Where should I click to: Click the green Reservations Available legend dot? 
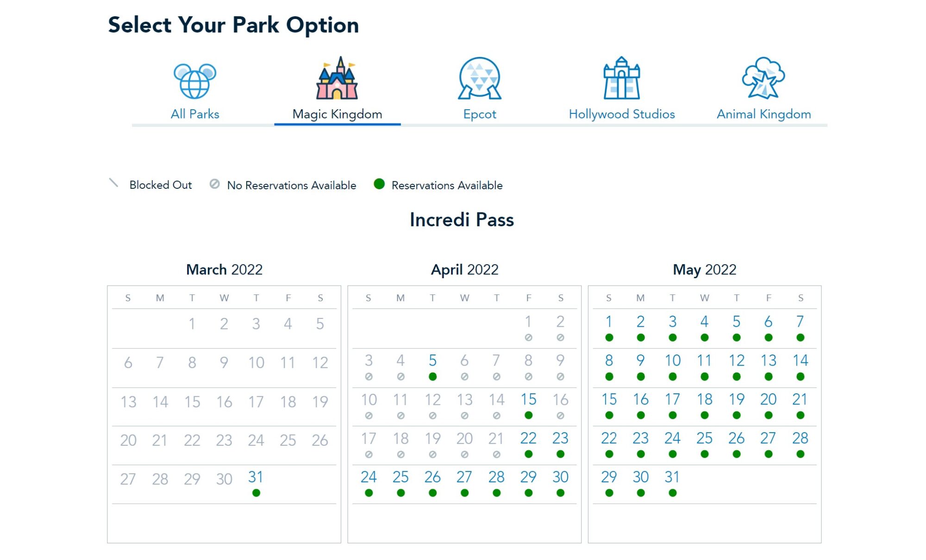pos(379,184)
